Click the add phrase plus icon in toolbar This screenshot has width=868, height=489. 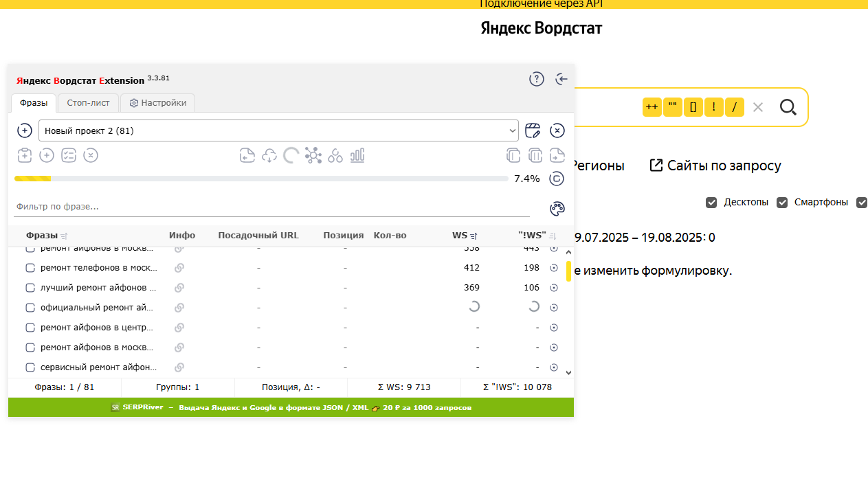47,155
